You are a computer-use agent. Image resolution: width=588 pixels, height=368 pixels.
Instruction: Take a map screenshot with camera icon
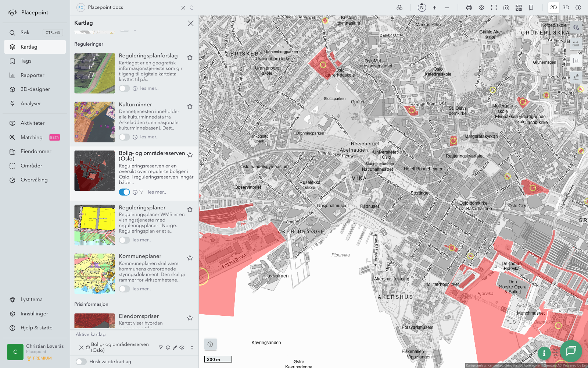[506, 8]
